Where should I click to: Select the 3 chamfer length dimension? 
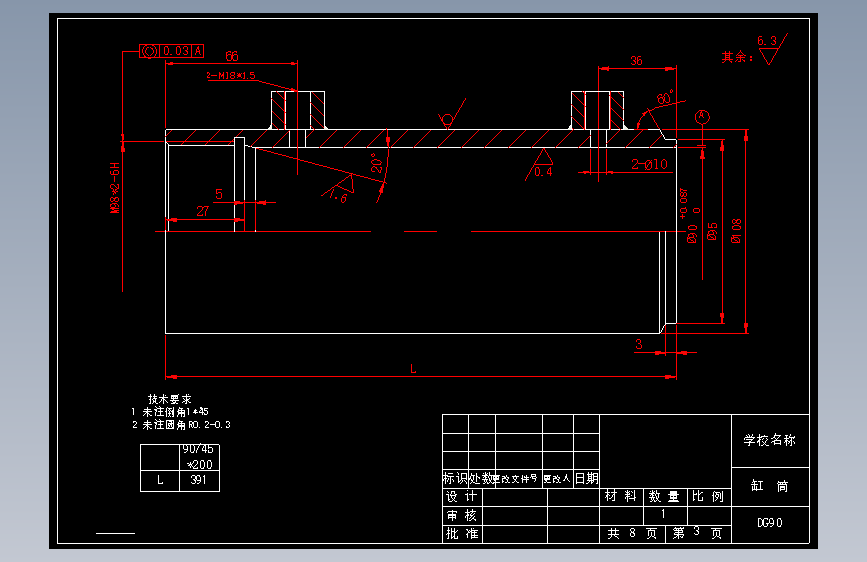(639, 345)
